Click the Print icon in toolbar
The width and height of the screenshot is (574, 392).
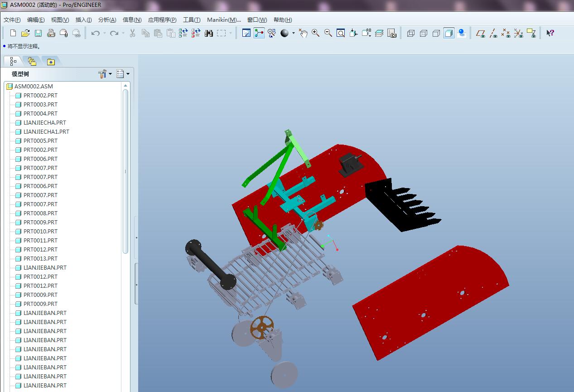(51, 33)
